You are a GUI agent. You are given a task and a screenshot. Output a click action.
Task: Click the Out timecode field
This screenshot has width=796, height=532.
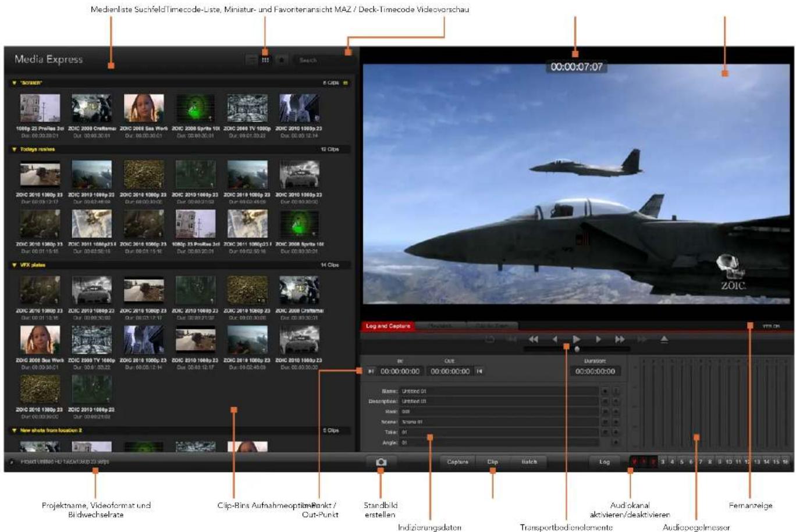click(x=450, y=372)
